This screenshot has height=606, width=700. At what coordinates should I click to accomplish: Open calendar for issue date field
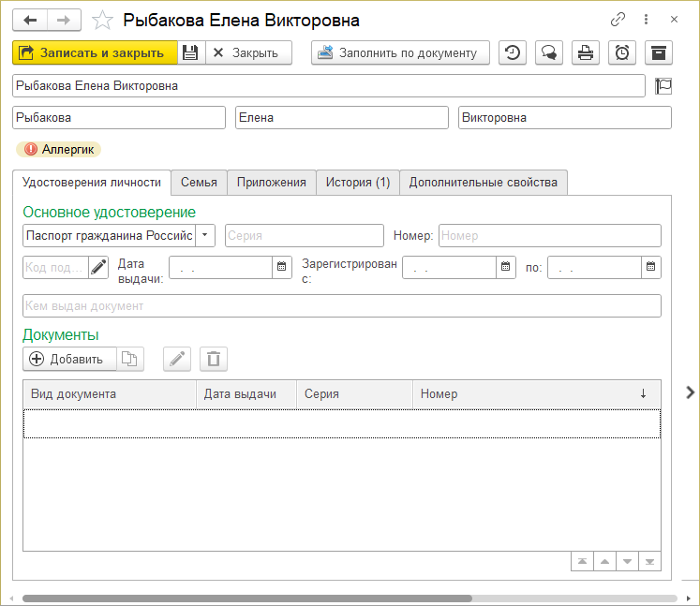281,267
